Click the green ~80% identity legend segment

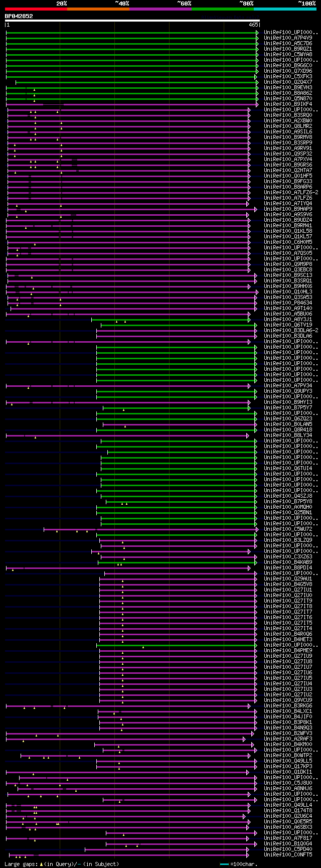click(223, 9)
